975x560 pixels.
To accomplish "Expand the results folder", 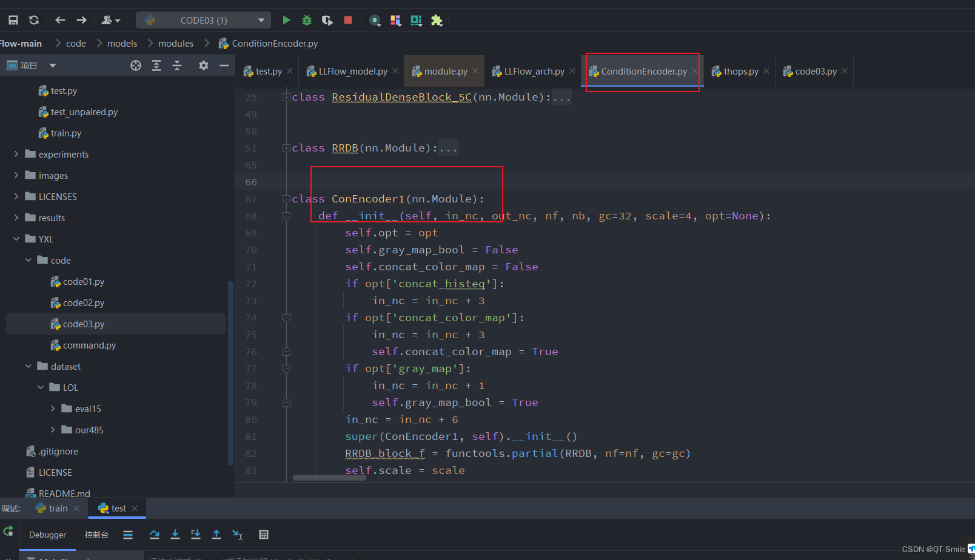I will tap(16, 218).
